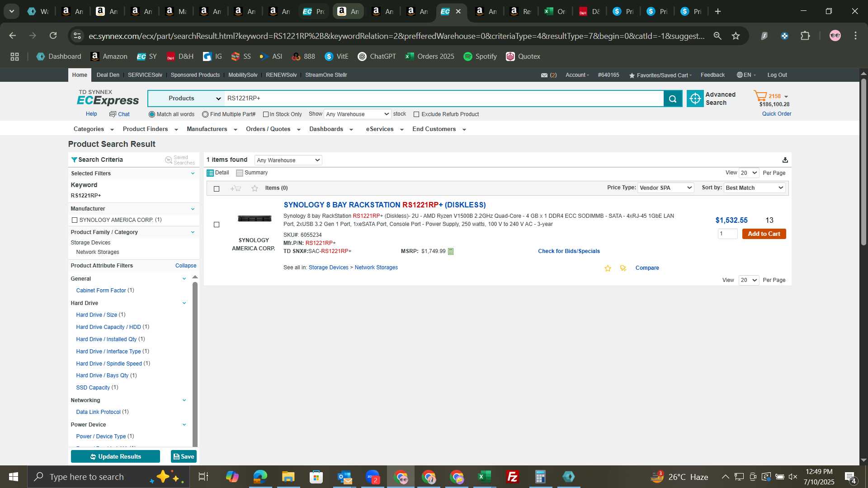
Task: Click the export/download results icon
Action: pos(785,160)
